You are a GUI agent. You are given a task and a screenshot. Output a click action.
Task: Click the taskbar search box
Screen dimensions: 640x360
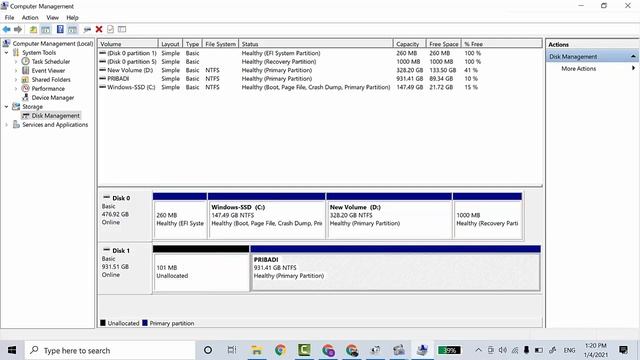coord(110,350)
